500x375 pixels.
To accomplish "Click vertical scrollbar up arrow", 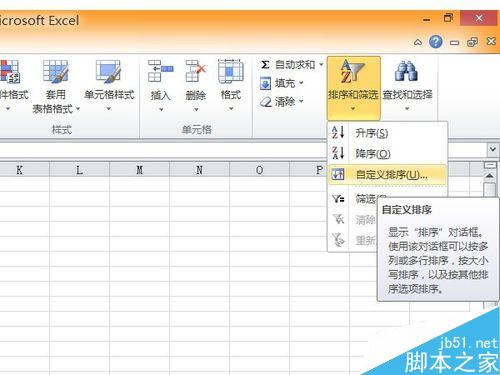I will pyautogui.click(x=489, y=176).
